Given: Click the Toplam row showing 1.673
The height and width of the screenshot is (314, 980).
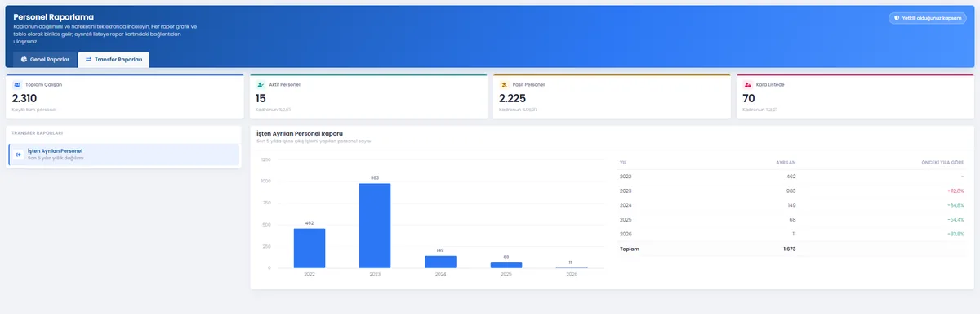Looking at the screenshot, I should point(791,249).
